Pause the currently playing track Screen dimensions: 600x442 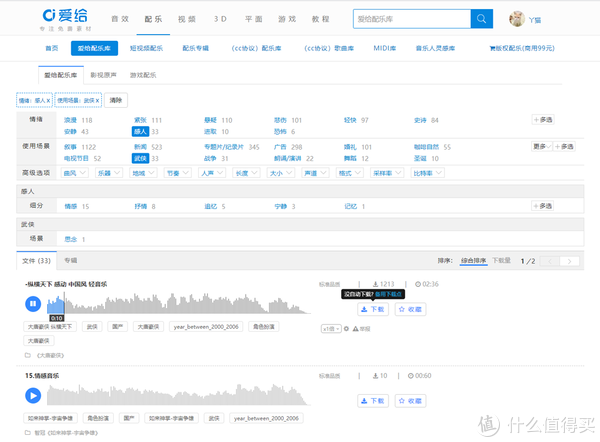tap(32, 303)
